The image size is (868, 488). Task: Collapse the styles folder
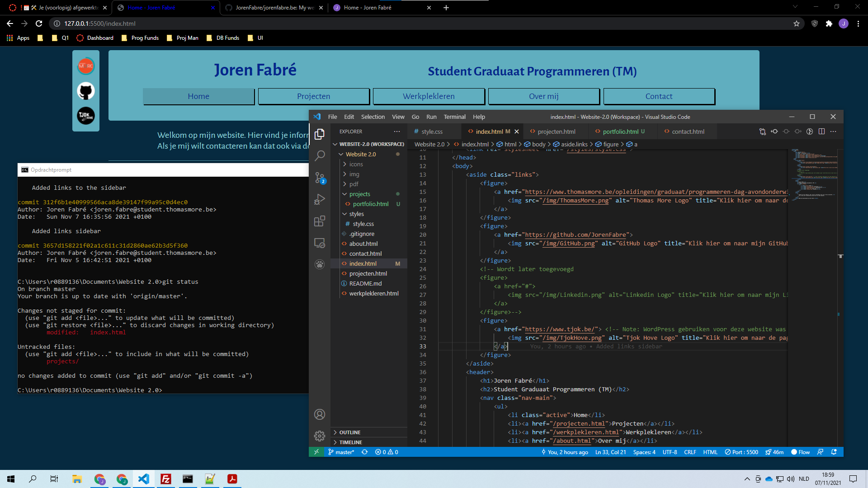pyautogui.click(x=356, y=214)
